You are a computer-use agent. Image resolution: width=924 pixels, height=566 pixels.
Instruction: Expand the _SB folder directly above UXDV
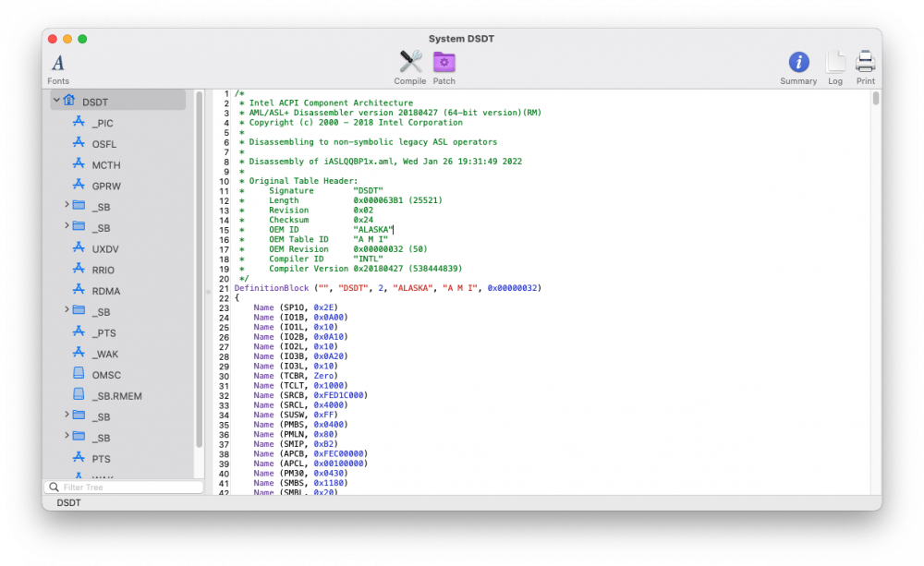67,226
